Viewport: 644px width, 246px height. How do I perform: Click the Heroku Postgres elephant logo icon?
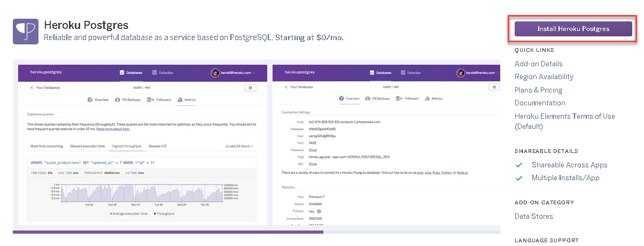(26, 32)
